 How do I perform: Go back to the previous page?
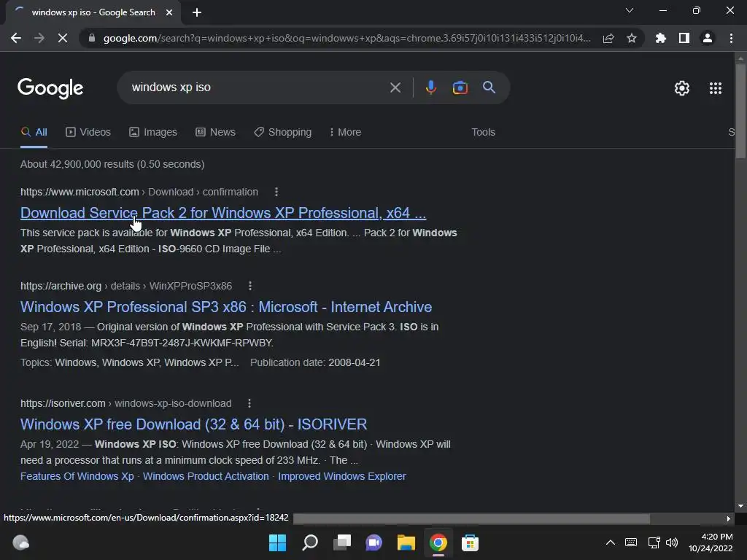[x=16, y=38]
